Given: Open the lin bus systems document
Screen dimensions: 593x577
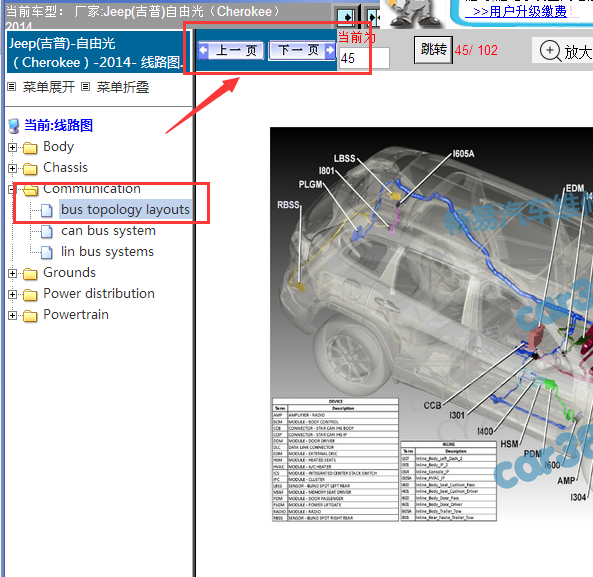Looking at the screenshot, I should pos(107,252).
